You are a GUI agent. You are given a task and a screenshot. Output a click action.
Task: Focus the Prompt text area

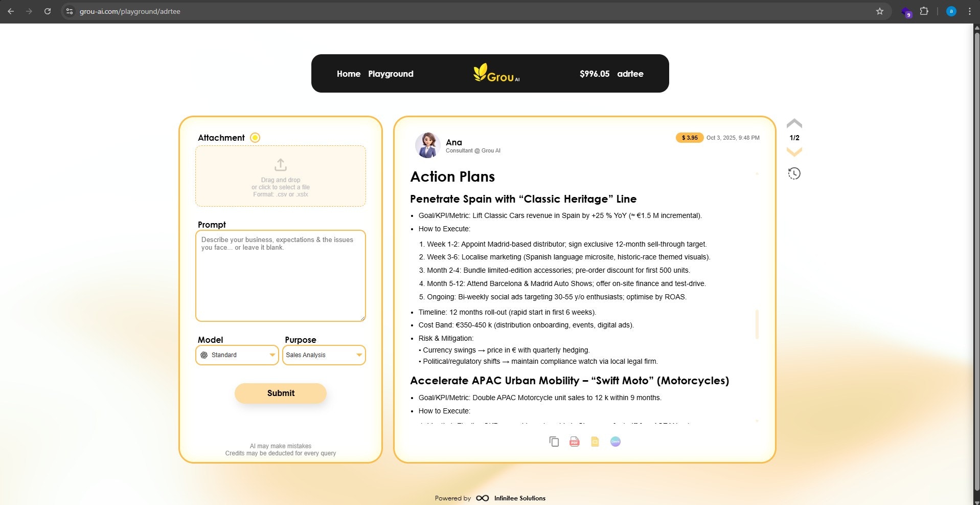coord(281,276)
